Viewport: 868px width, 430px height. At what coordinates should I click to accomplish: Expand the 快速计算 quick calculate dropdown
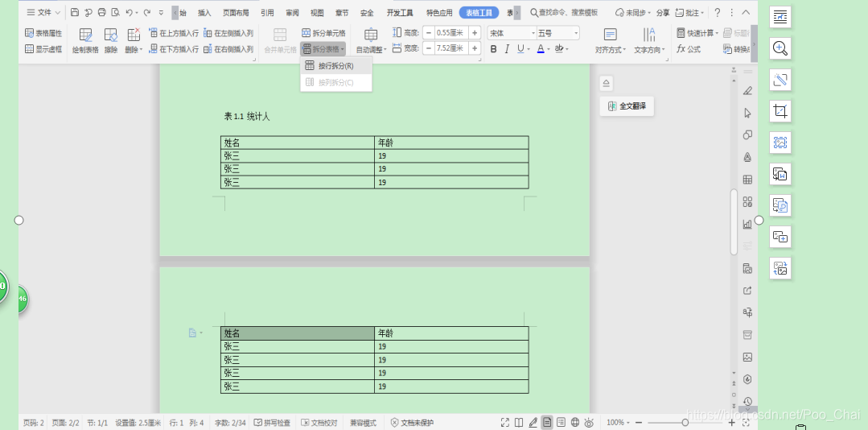pos(697,33)
